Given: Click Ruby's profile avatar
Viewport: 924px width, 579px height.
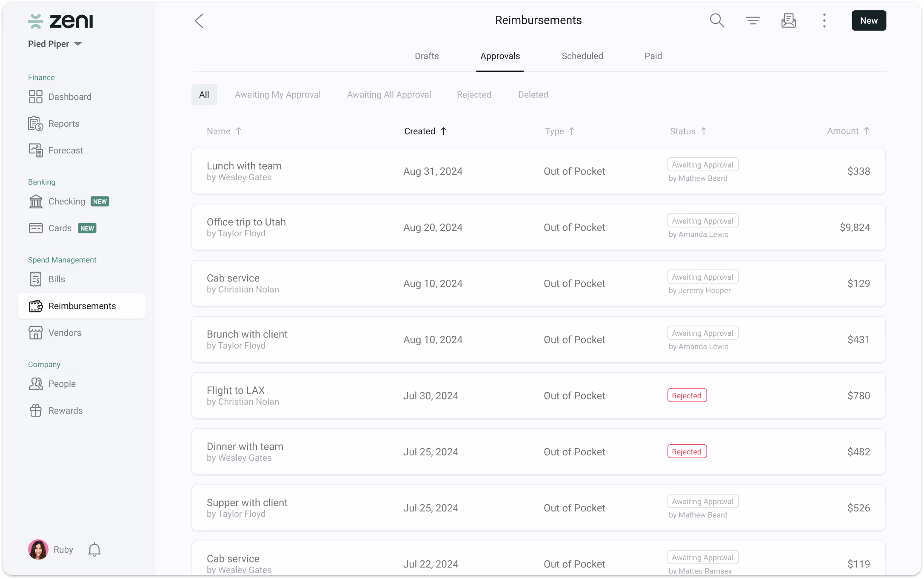Looking at the screenshot, I should click(38, 550).
